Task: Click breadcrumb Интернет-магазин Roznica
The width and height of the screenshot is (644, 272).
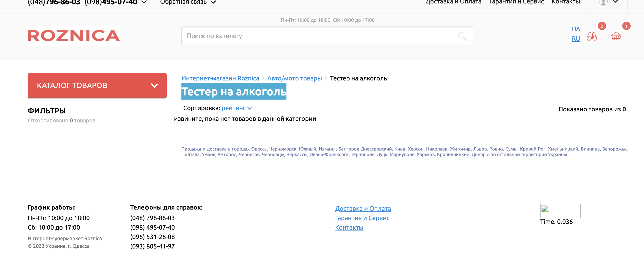Action: 220,78
